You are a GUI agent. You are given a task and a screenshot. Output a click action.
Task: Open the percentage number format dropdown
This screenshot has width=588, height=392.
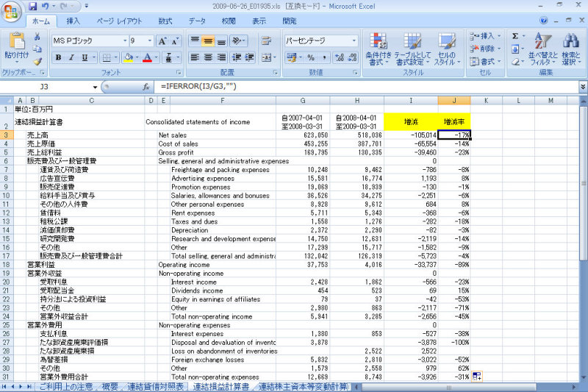pyautogui.click(x=354, y=40)
